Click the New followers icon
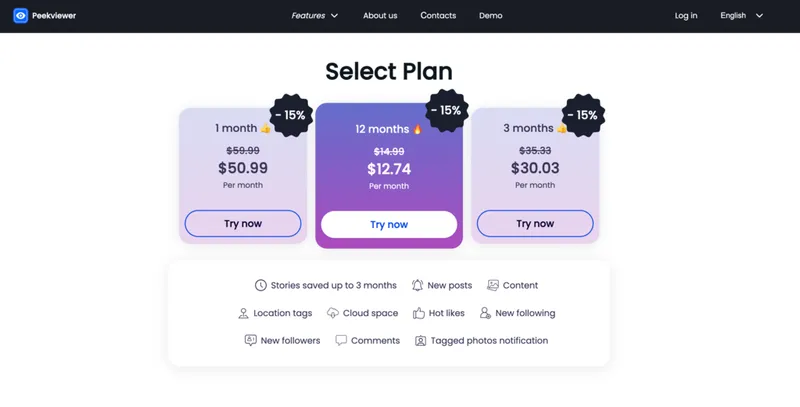 250,341
